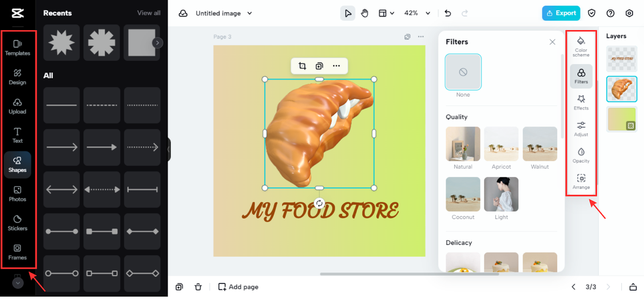Click the CapCut logo icon
Viewport: 644px width, 299px height.
(x=18, y=13)
